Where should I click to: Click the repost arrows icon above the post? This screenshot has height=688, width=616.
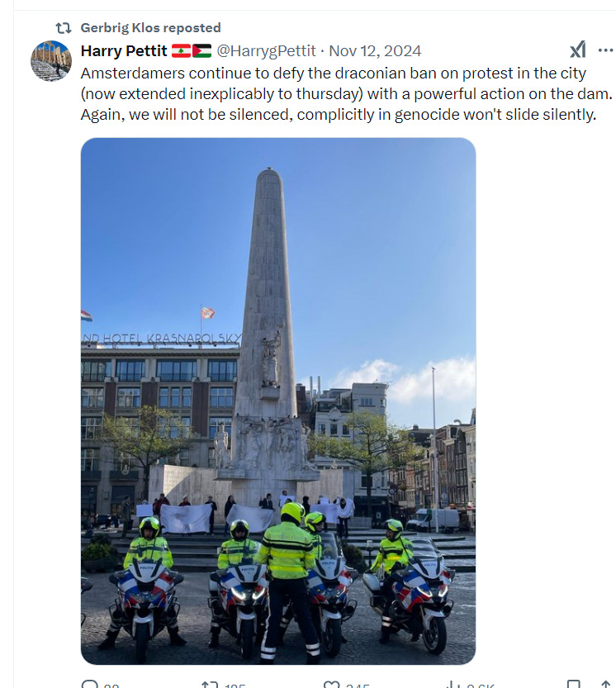point(64,28)
